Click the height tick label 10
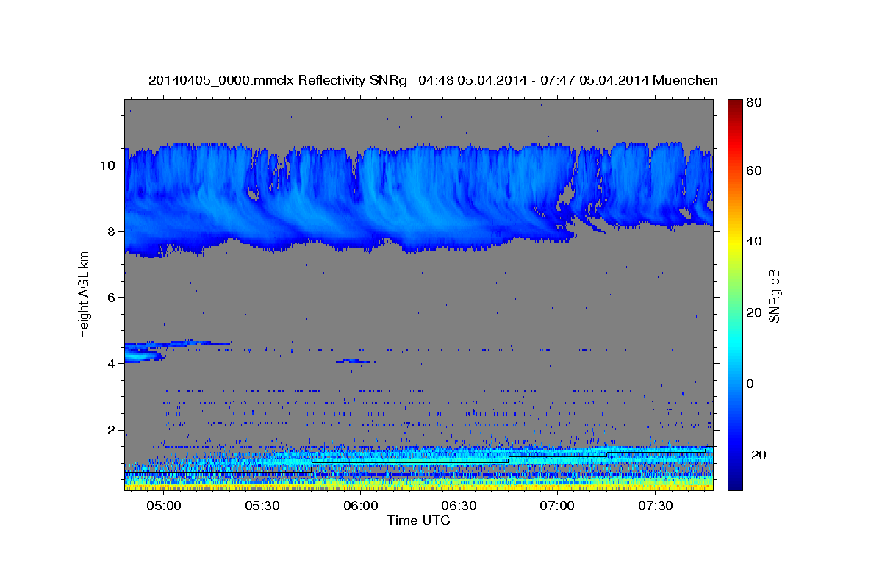The height and width of the screenshot is (588, 882). (110, 165)
